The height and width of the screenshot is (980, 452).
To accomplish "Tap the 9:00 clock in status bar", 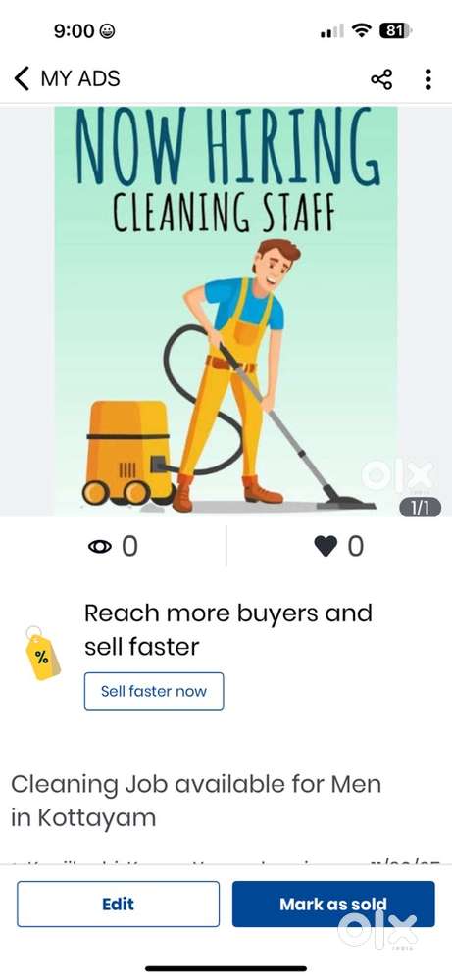I will click(x=75, y=30).
